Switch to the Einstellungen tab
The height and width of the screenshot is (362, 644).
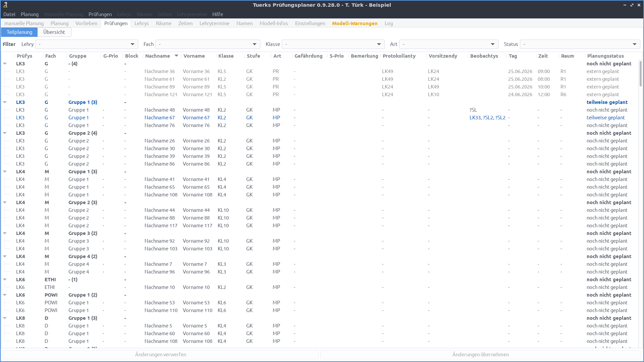[x=310, y=23]
